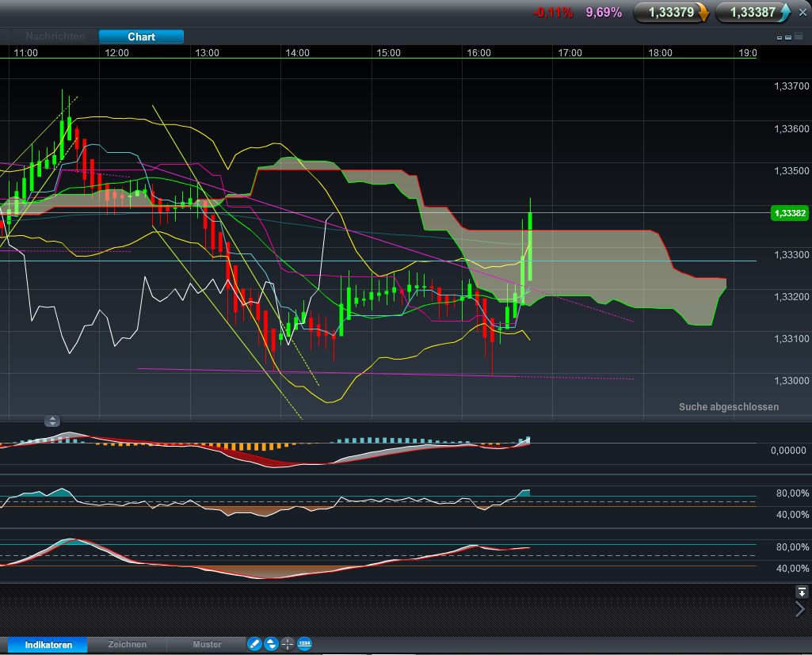Open the Muster tab

(207, 645)
